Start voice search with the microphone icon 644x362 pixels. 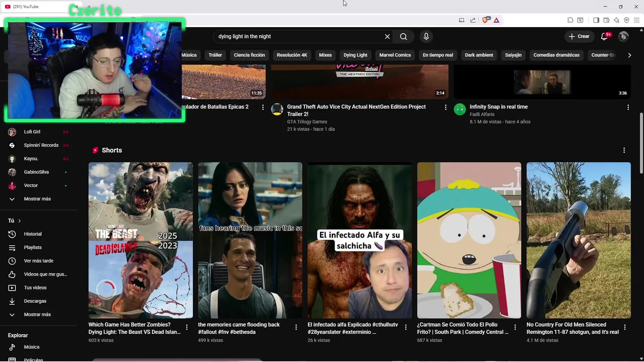coord(426,37)
